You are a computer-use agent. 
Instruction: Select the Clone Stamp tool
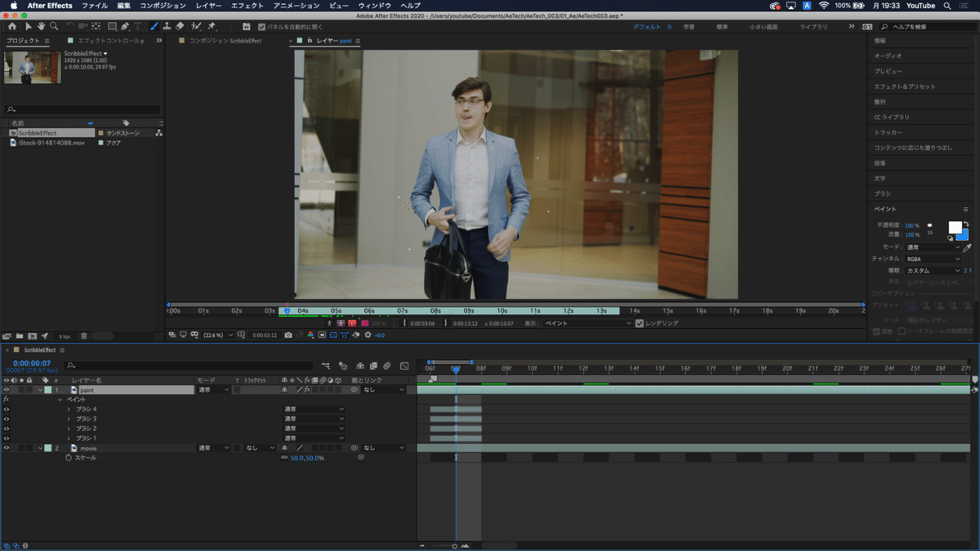(x=167, y=26)
